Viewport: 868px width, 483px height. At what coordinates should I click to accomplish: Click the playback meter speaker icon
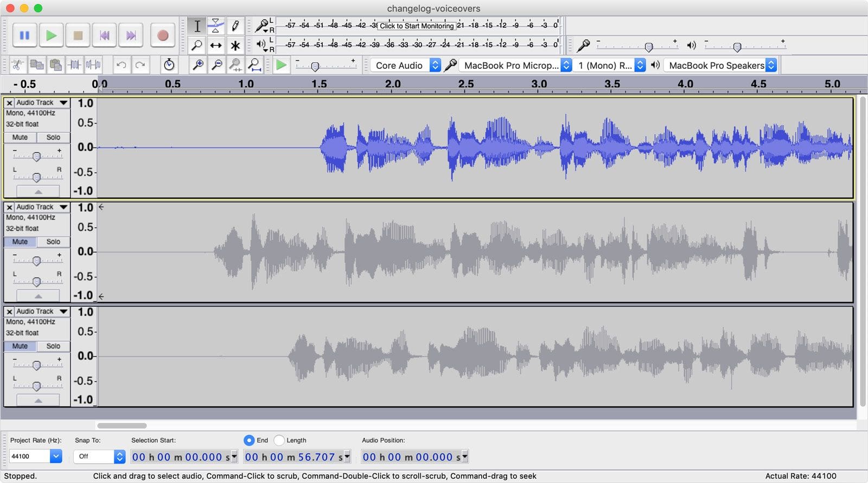(x=261, y=44)
